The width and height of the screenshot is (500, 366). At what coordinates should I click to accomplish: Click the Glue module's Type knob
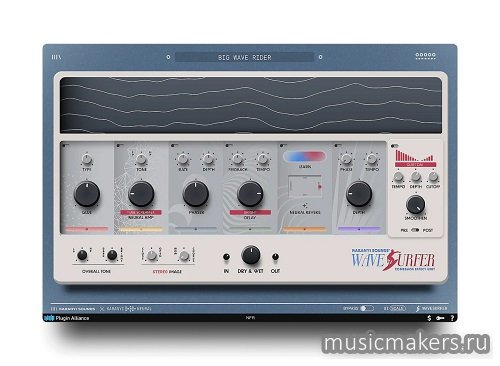click(x=87, y=160)
